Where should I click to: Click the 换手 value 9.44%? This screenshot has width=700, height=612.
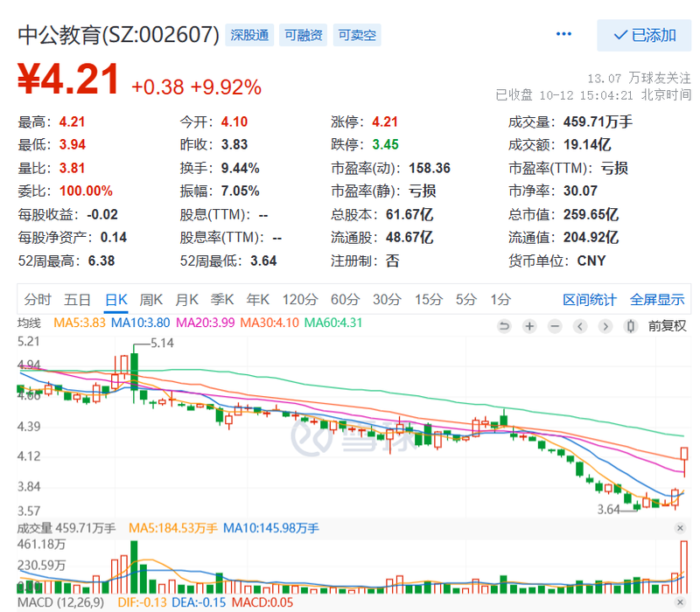tap(240, 168)
